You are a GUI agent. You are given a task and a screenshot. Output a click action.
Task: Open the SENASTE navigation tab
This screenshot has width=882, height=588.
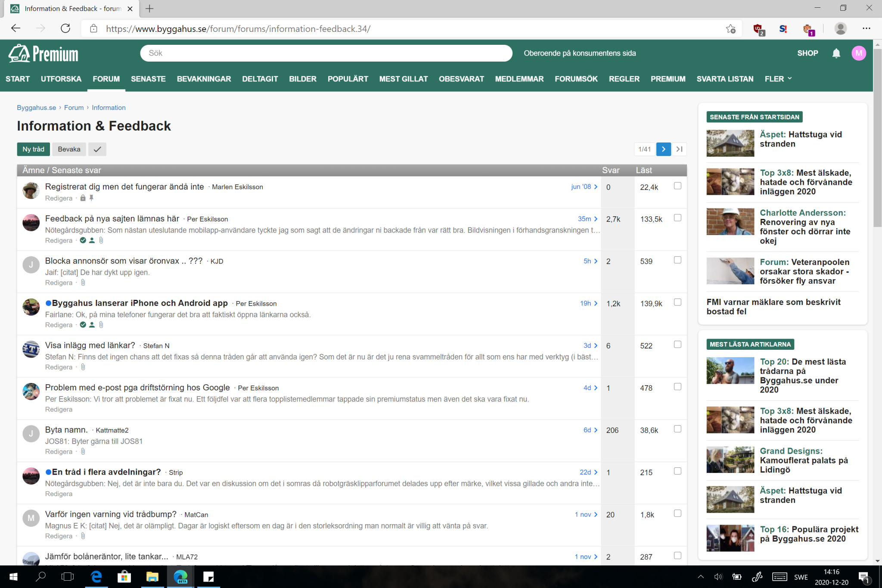[x=148, y=79]
